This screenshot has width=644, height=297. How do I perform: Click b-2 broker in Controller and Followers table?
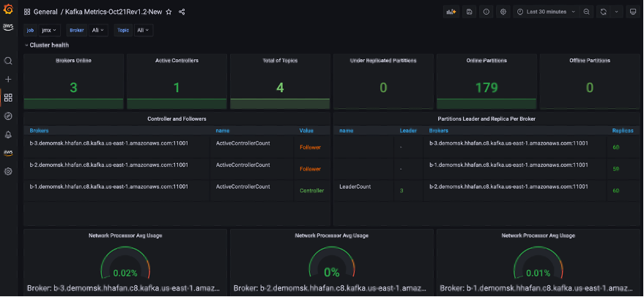point(109,165)
